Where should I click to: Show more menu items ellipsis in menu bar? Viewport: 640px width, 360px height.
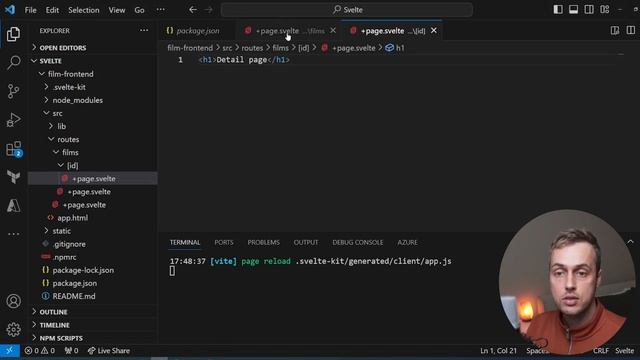[161, 10]
